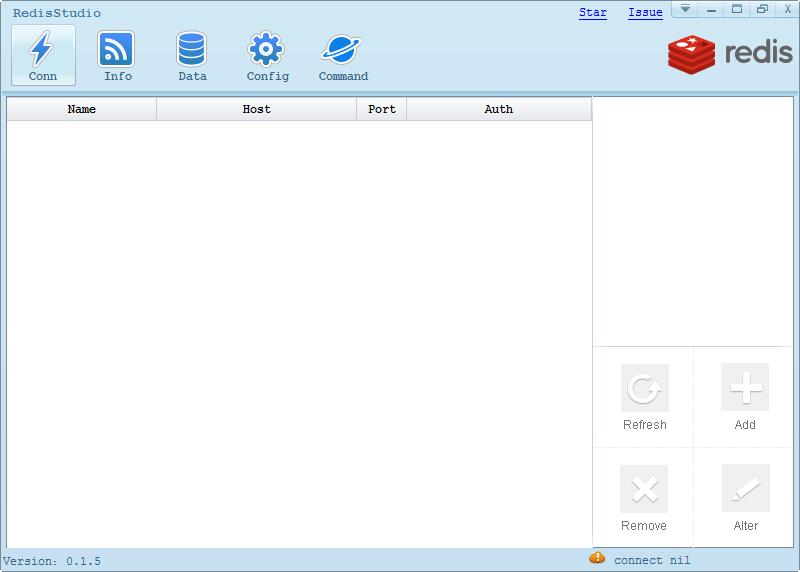Remove the connection using X icon

[x=644, y=489]
